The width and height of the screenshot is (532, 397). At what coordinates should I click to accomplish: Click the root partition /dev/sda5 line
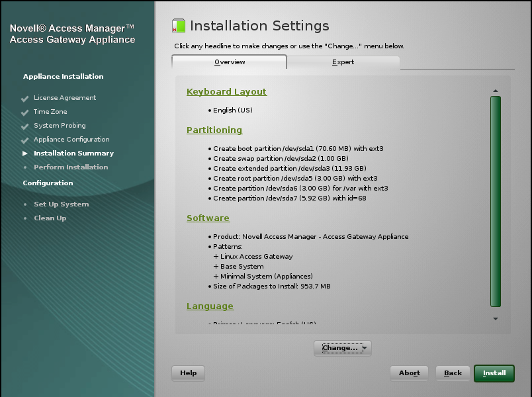click(295, 178)
